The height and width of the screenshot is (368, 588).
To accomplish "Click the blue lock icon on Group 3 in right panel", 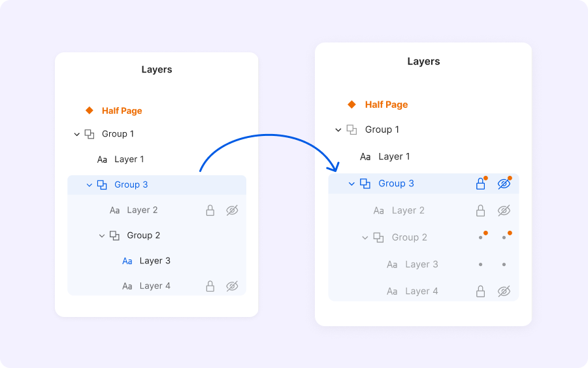I will (x=480, y=184).
